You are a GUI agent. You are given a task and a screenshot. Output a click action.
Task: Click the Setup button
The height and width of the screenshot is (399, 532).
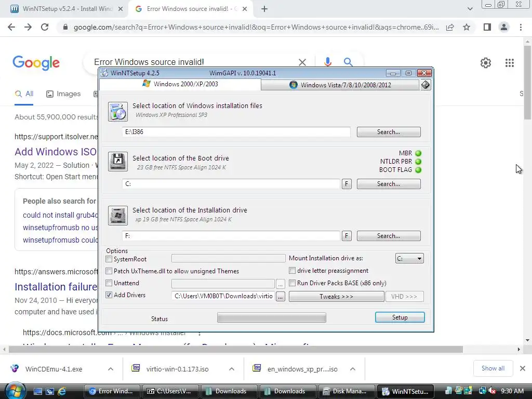(400, 317)
